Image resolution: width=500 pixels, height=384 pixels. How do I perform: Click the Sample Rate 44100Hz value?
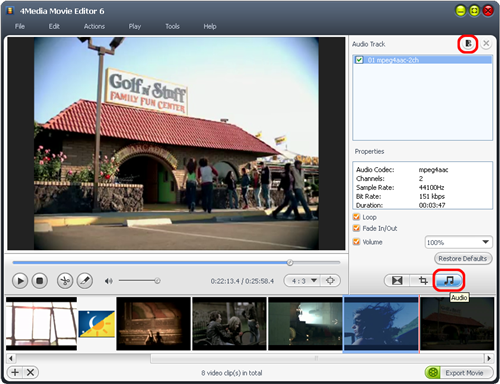coord(431,187)
